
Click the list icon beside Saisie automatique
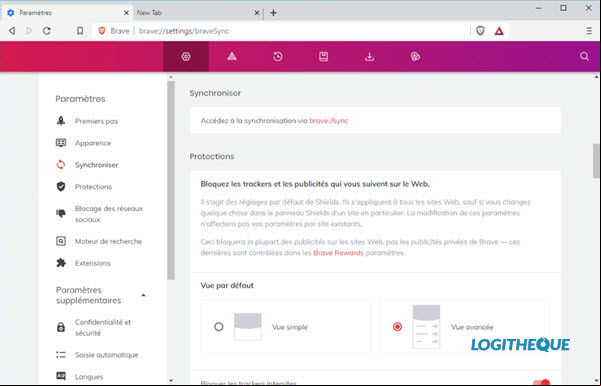61,355
